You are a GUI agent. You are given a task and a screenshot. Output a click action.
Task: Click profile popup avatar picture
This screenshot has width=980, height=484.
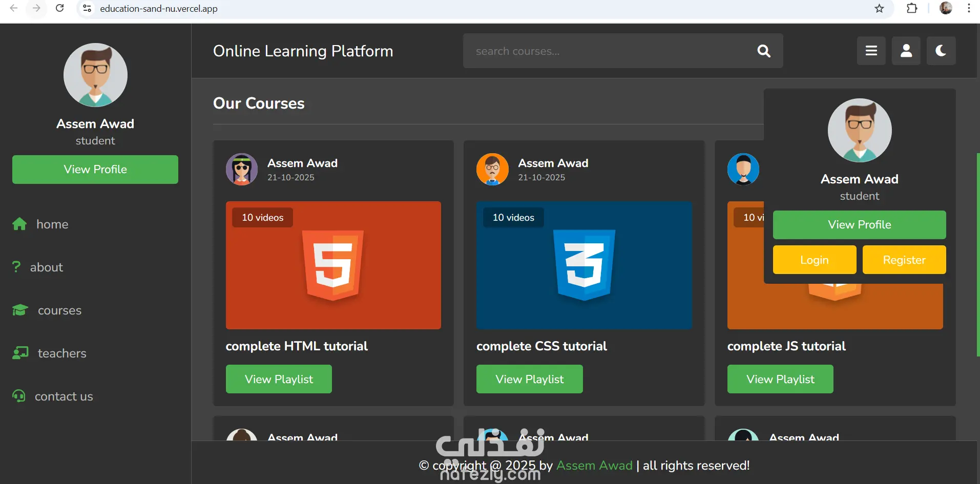(860, 130)
